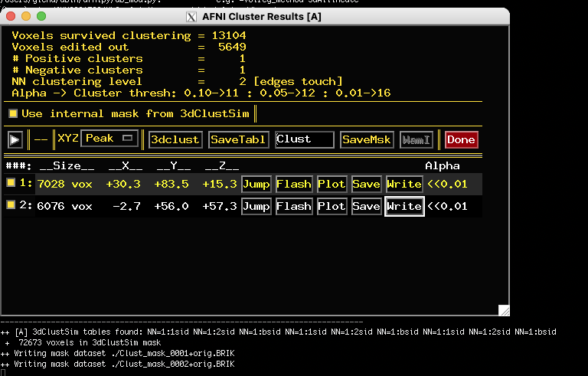Click the SaveTabl button
The image size is (588, 376).
pyautogui.click(x=239, y=139)
